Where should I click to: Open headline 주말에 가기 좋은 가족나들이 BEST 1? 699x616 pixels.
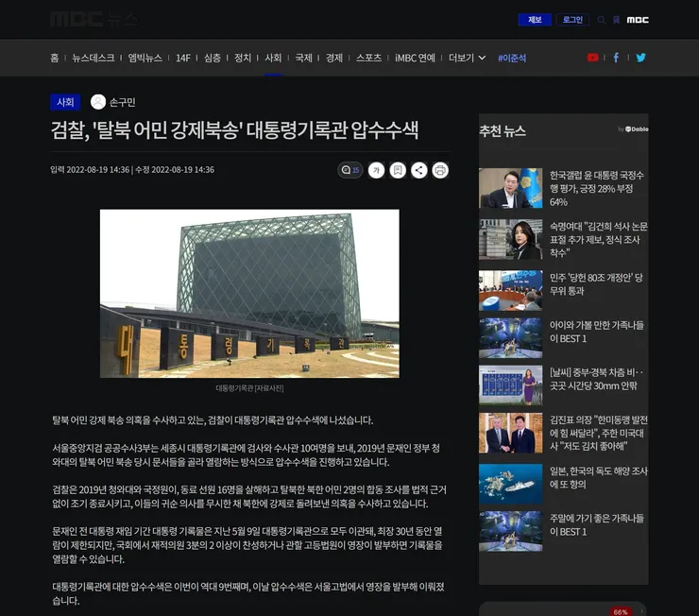pos(596,524)
